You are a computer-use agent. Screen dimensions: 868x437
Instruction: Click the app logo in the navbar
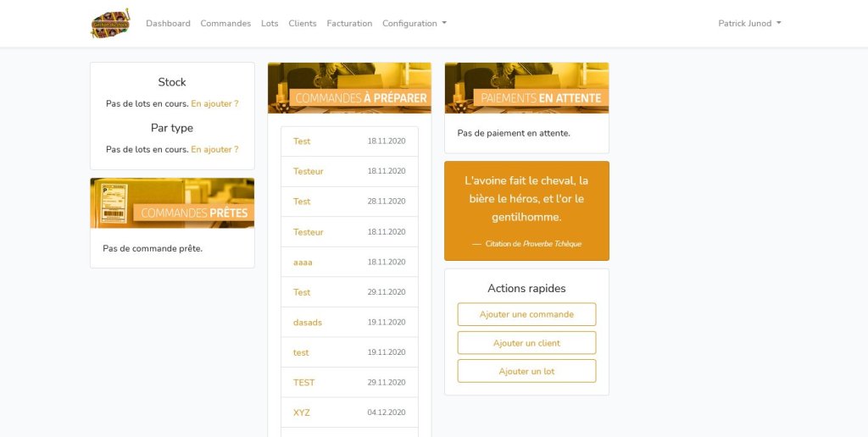pyautogui.click(x=110, y=24)
